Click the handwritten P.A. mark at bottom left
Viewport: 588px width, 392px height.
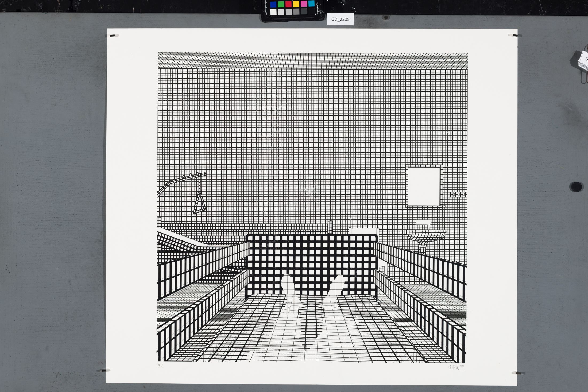pyautogui.click(x=160, y=365)
